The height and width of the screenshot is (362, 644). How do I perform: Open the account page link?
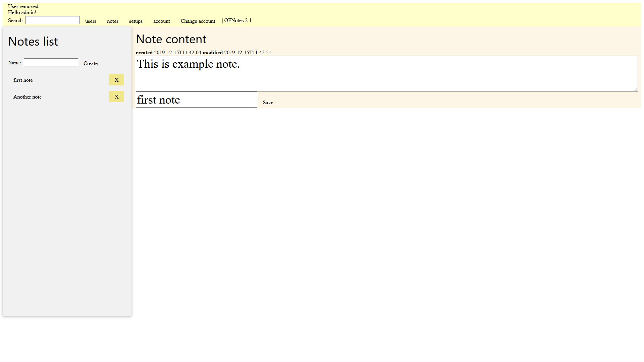(162, 21)
